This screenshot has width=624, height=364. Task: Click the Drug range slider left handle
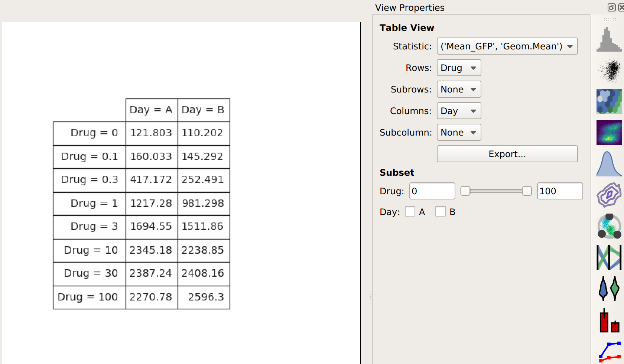pos(465,191)
